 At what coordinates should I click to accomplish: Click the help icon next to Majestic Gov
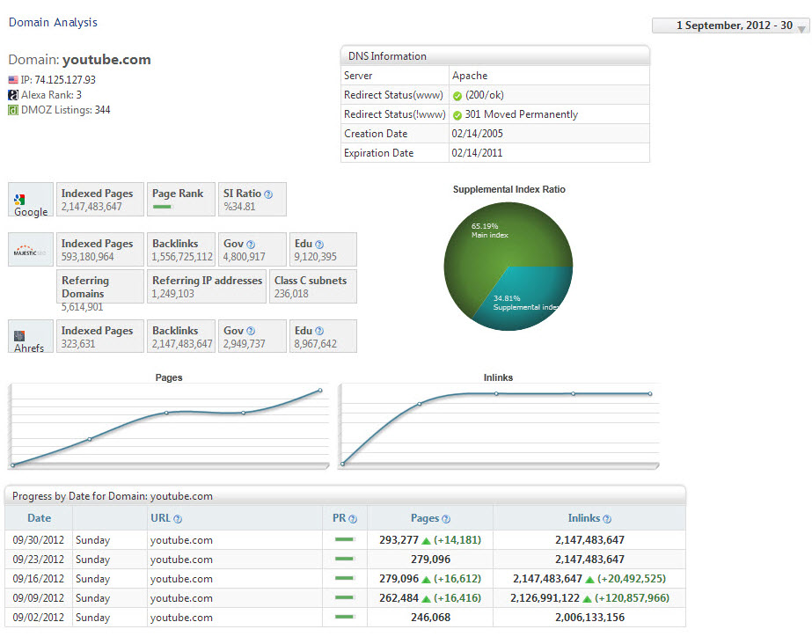[x=251, y=245]
